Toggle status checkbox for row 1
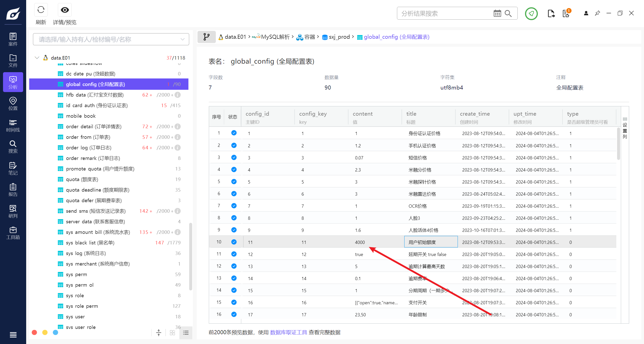 click(x=234, y=133)
